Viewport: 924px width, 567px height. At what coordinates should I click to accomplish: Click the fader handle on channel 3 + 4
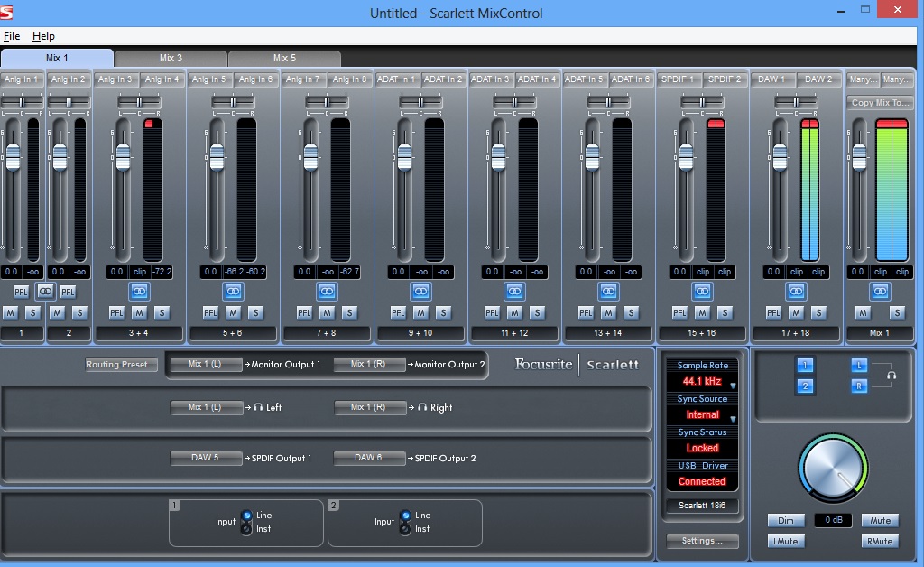tap(123, 157)
